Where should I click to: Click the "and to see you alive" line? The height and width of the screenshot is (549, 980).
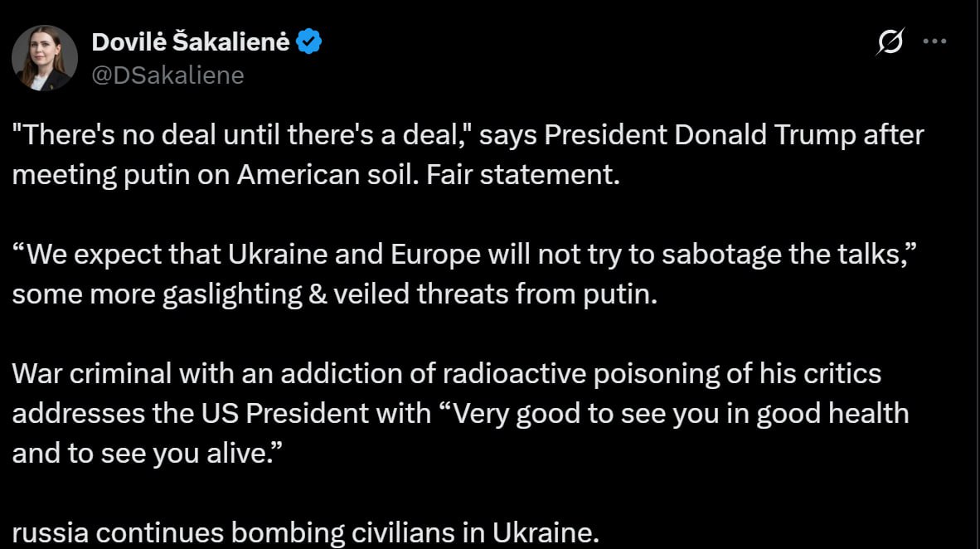(148, 454)
